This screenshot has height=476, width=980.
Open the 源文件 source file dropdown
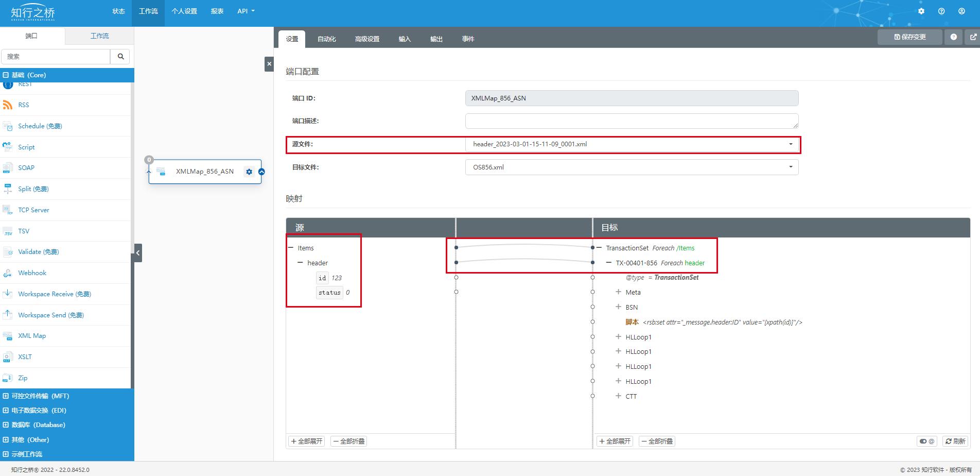coord(632,144)
